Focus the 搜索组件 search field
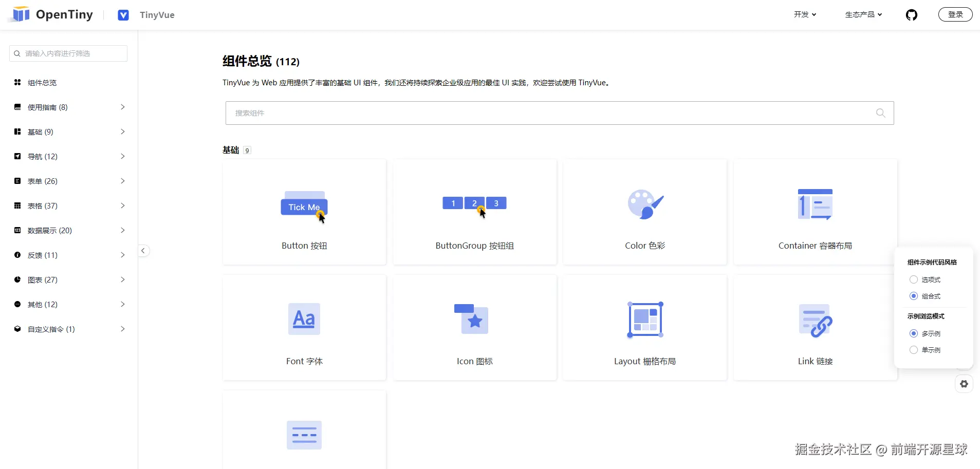The height and width of the screenshot is (469, 980). 560,113
